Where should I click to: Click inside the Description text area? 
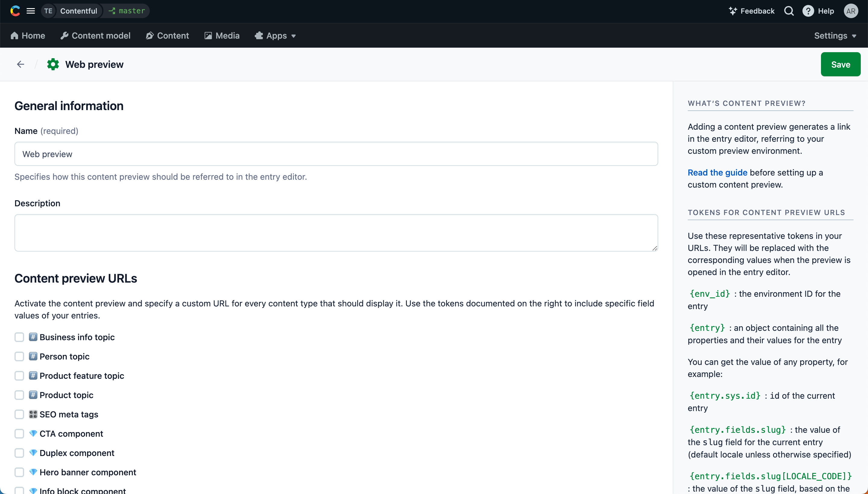coord(336,233)
